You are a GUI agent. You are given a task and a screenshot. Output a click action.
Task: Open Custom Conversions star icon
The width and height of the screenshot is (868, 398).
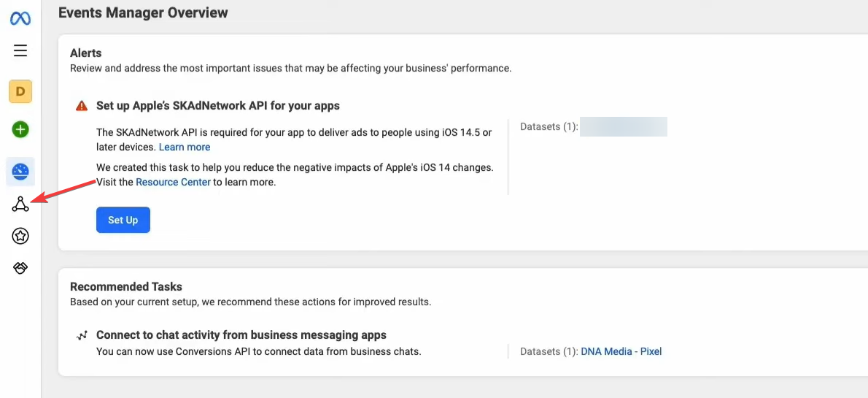click(x=20, y=236)
